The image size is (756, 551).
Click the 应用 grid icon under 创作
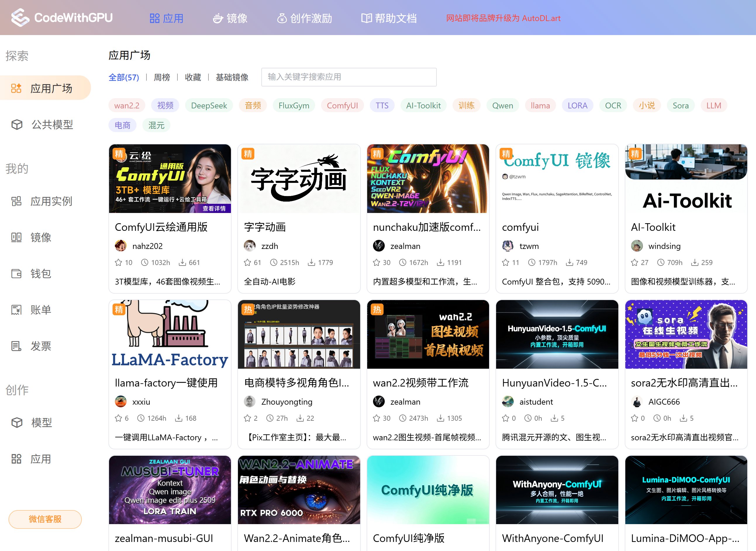pyautogui.click(x=16, y=459)
